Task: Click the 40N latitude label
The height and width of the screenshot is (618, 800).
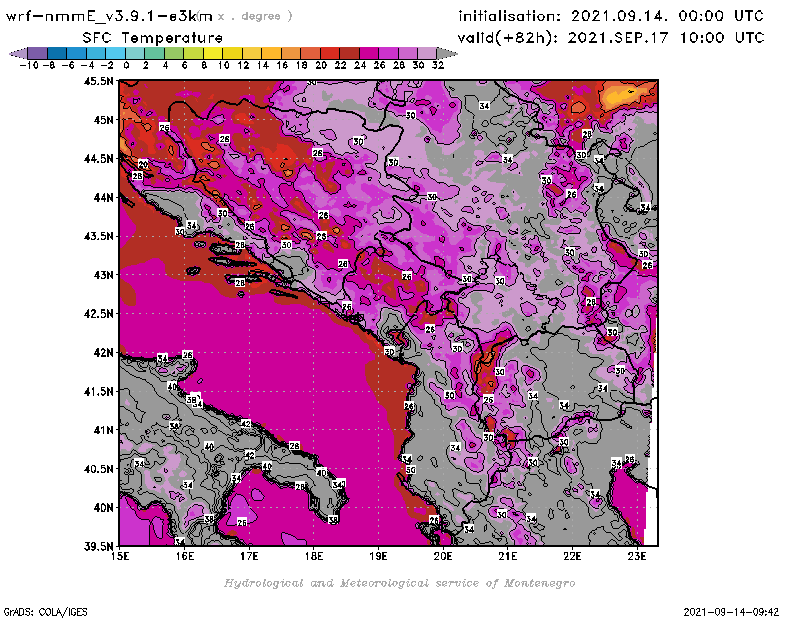Action: pyautogui.click(x=104, y=508)
